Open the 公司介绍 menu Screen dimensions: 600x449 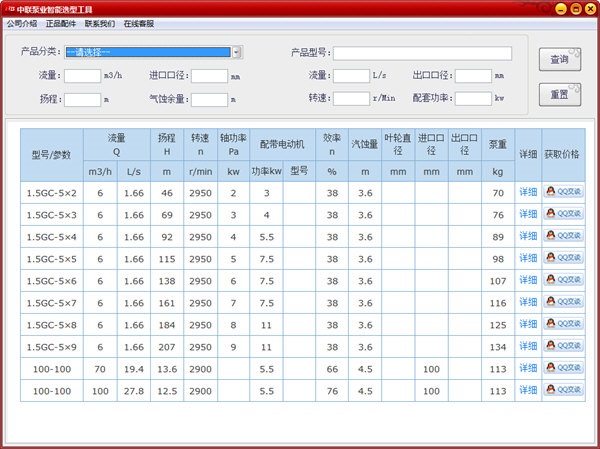coord(21,23)
